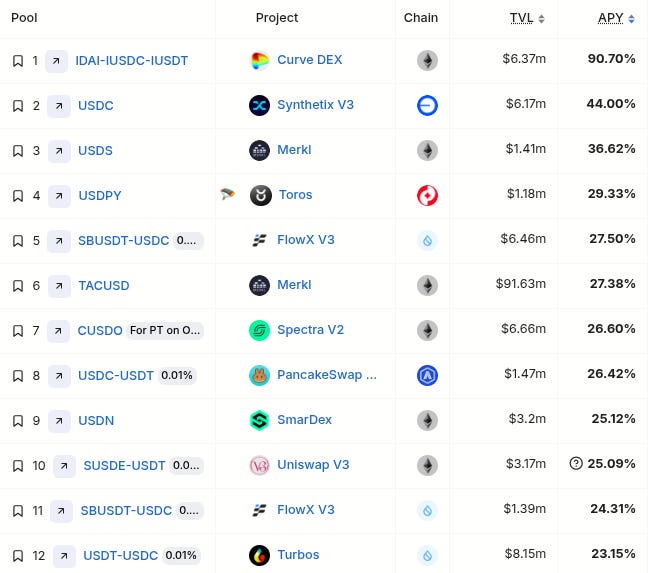Click the 0.01% badge on USDT-USDC
The height and width of the screenshot is (573, 648).
pyautogui.click(x=181, y=556)
